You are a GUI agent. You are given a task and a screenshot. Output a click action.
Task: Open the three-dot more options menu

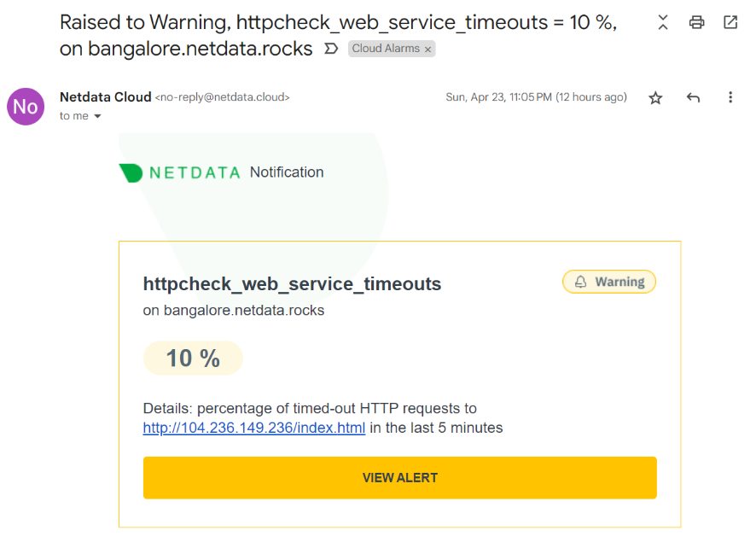(730, 98)
